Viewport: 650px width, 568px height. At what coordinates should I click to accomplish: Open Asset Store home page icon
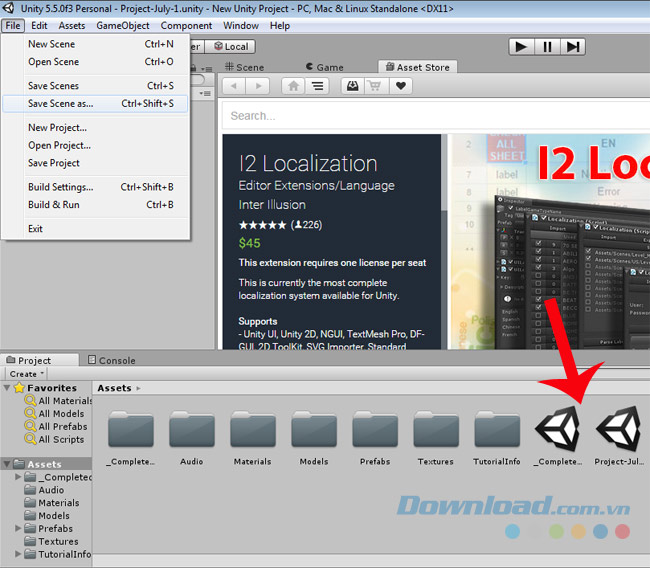click(x=292, y=86)
